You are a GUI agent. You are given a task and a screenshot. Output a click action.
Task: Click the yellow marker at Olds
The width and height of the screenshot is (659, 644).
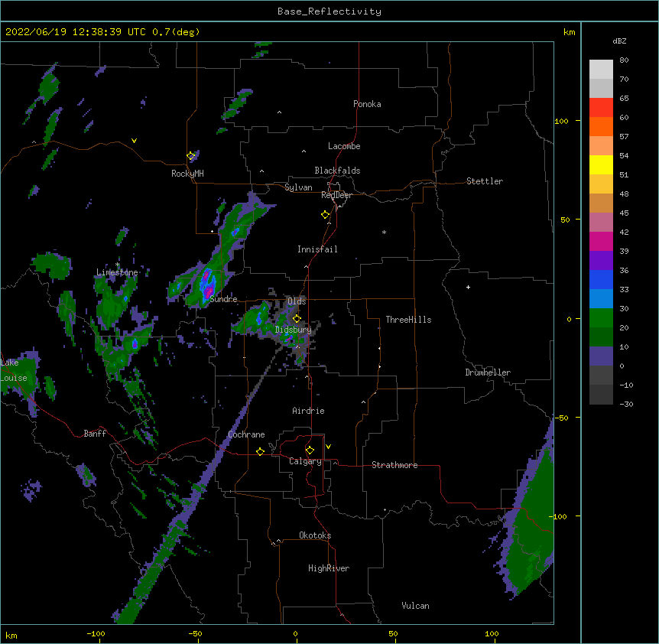pyautogui.click(x=297, y=319)
